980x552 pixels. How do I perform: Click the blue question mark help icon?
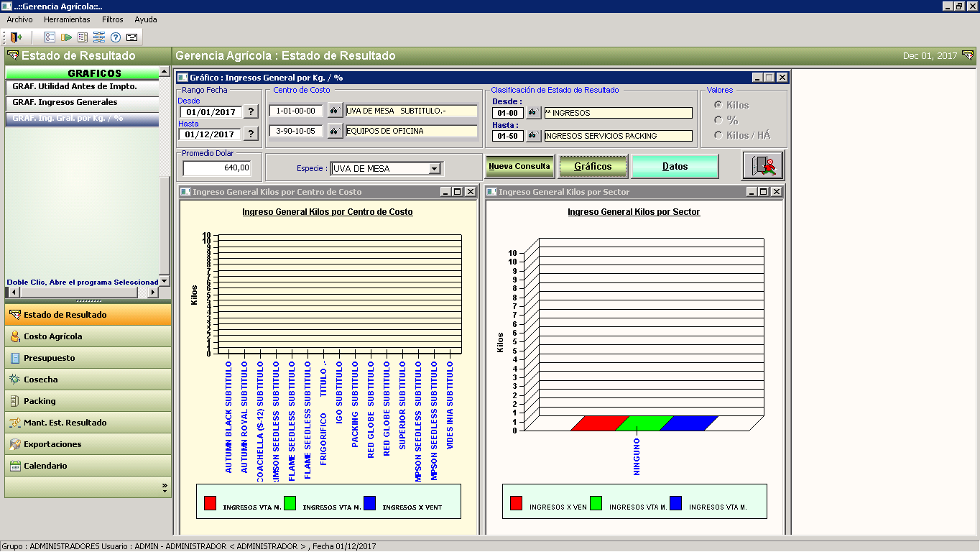point(115,37)
